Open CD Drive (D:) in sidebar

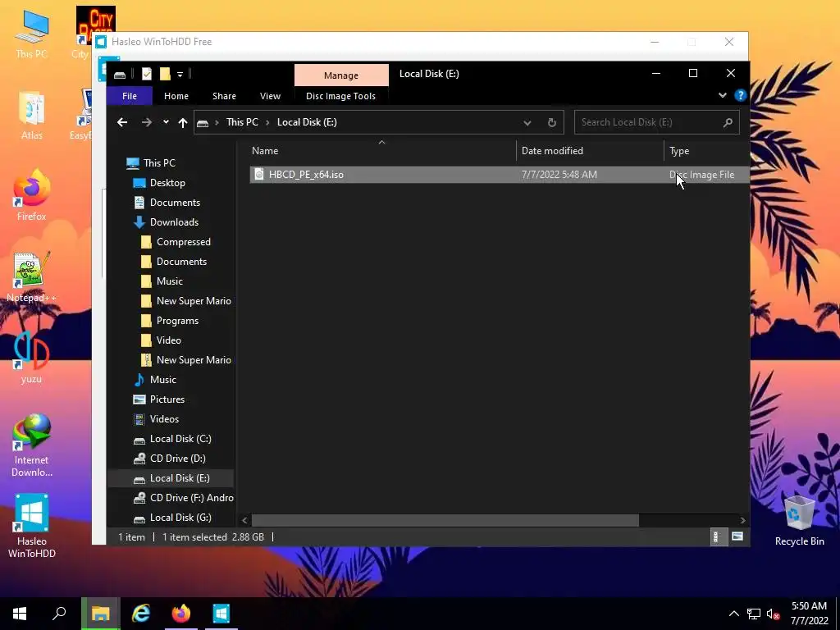(x=177, y=459)
